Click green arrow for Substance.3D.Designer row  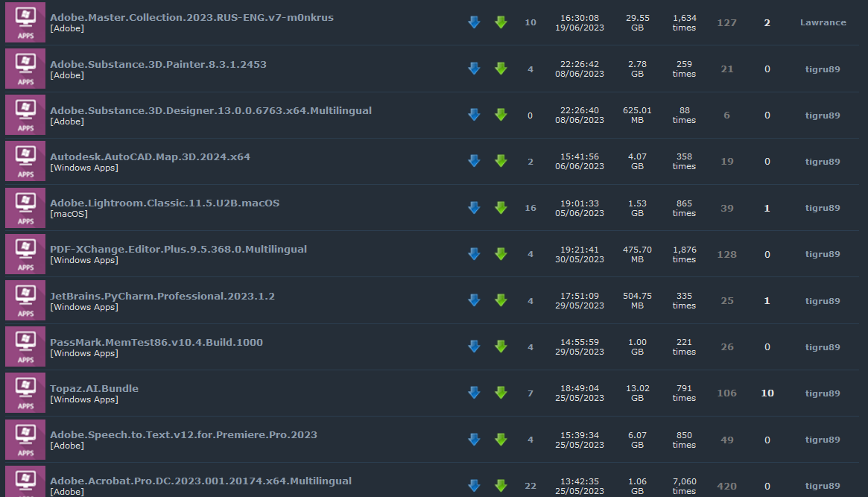point(501,115)
